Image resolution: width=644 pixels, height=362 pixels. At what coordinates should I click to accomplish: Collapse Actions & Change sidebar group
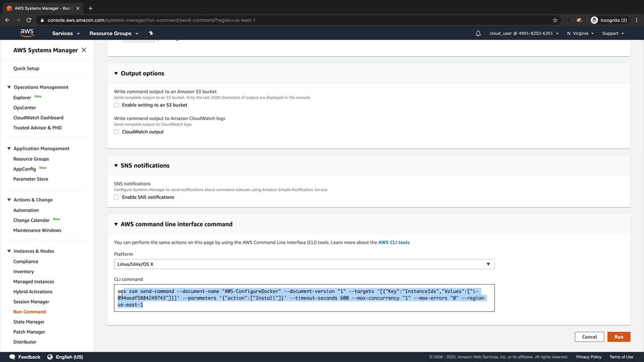pos(9,200)
